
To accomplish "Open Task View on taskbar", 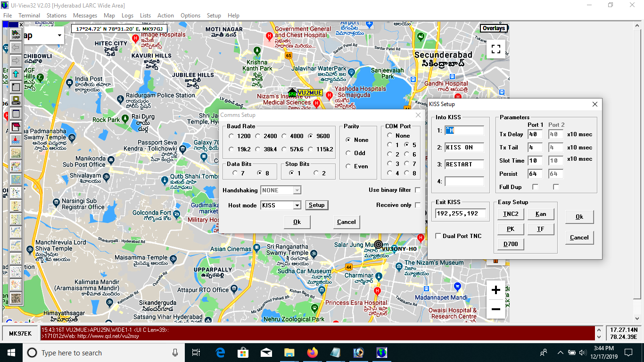I will click(196, 353).
